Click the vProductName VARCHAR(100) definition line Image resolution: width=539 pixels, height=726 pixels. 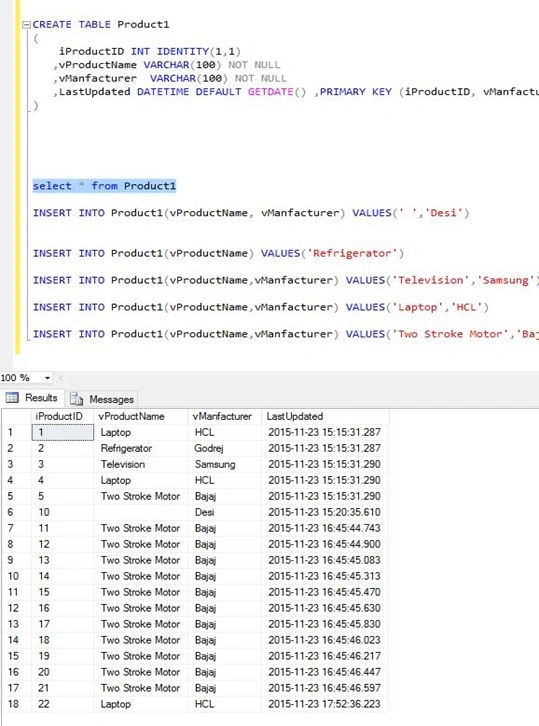167,65
